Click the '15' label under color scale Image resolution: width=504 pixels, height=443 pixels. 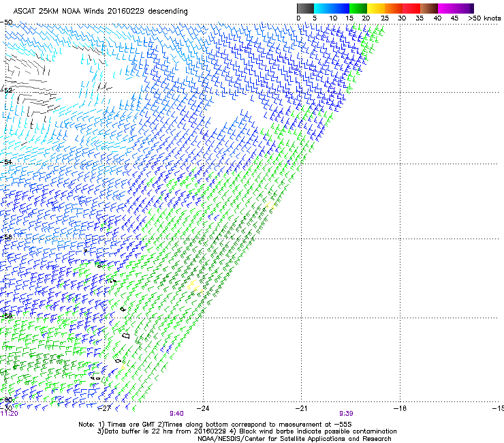[x=349, y=18]
